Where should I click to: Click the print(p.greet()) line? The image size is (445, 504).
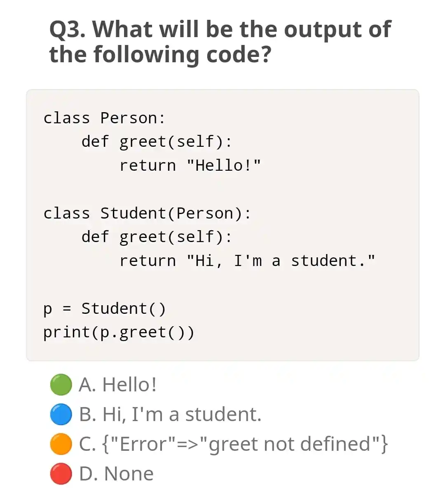click(x=119, y=332)
